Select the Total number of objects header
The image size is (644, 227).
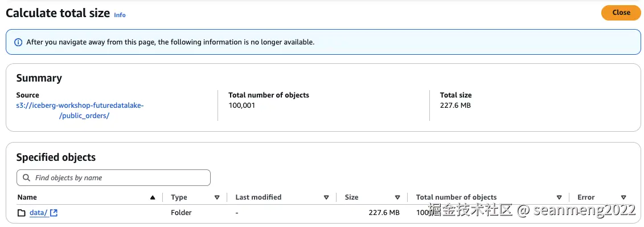pos(456,197)
